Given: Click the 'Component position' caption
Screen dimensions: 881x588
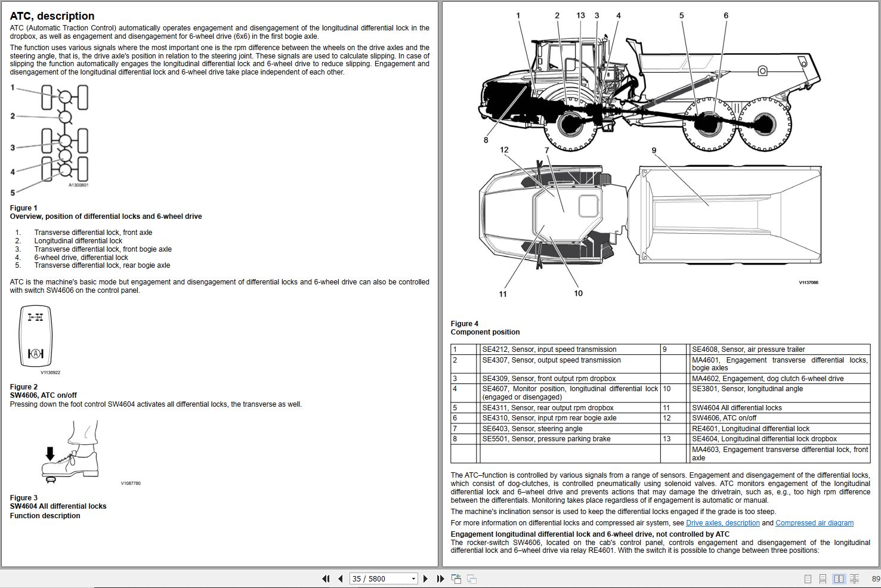Looking at the screenshot, I should (x=485, y=332).
